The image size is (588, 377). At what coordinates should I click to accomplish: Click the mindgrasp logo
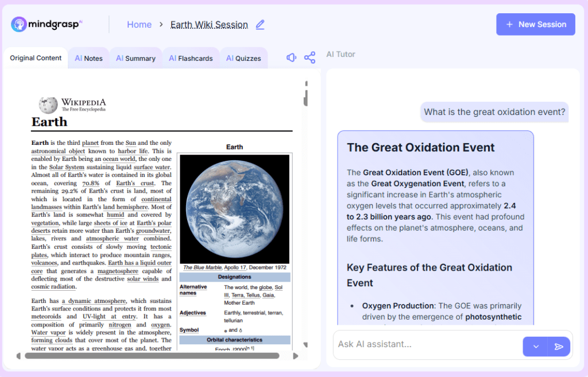coord(47,24)
